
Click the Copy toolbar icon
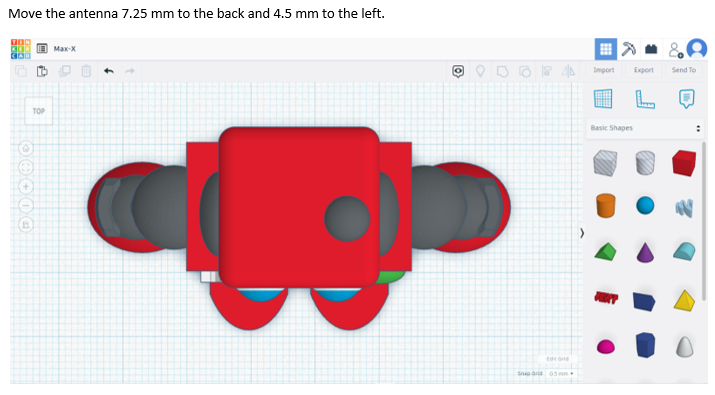(x=21, y=71)
